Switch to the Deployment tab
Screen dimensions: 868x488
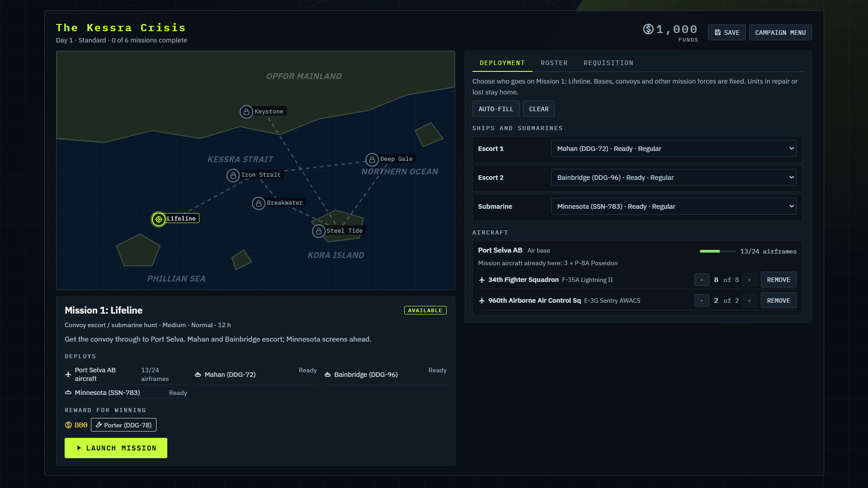click(502, 63)
